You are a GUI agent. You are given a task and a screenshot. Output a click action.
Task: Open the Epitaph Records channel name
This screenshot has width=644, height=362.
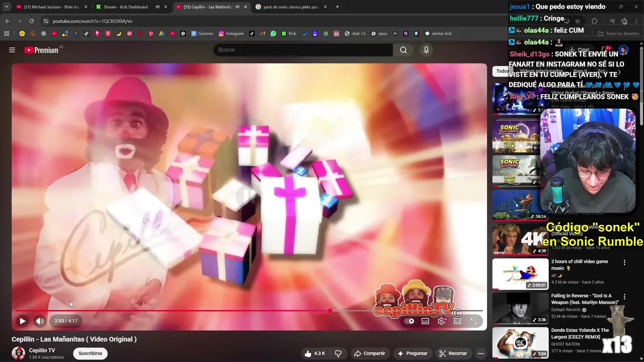coord(567,310)
